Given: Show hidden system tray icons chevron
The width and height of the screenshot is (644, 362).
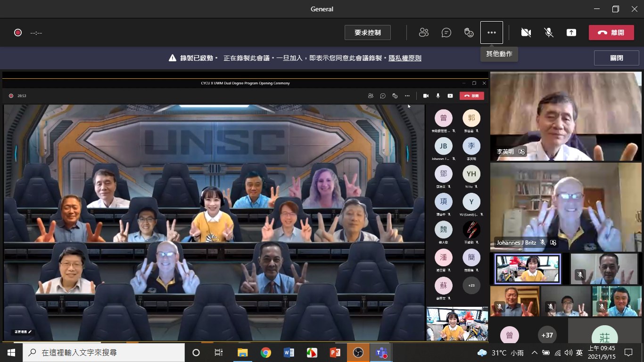Looking at the screenshot, I should (x=535, y=353).
